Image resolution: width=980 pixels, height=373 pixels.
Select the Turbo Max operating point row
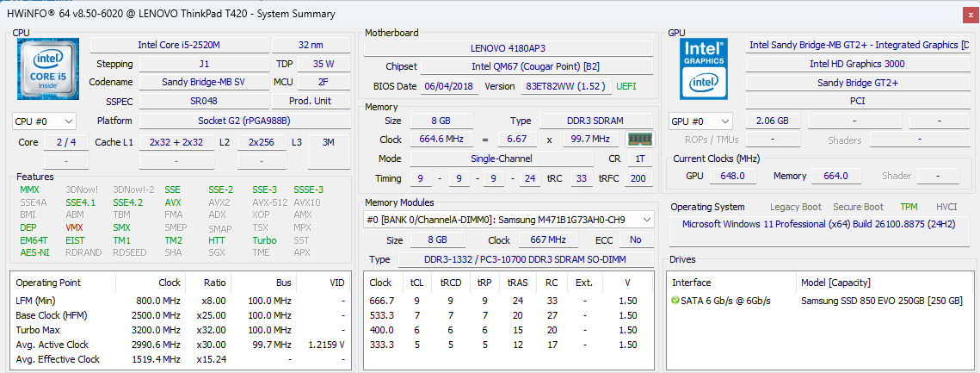180,330
